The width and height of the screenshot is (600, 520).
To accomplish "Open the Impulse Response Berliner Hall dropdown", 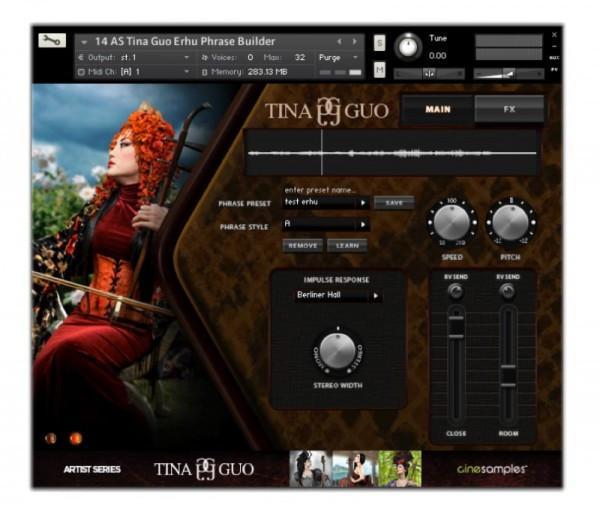I will tap(338, 295).
